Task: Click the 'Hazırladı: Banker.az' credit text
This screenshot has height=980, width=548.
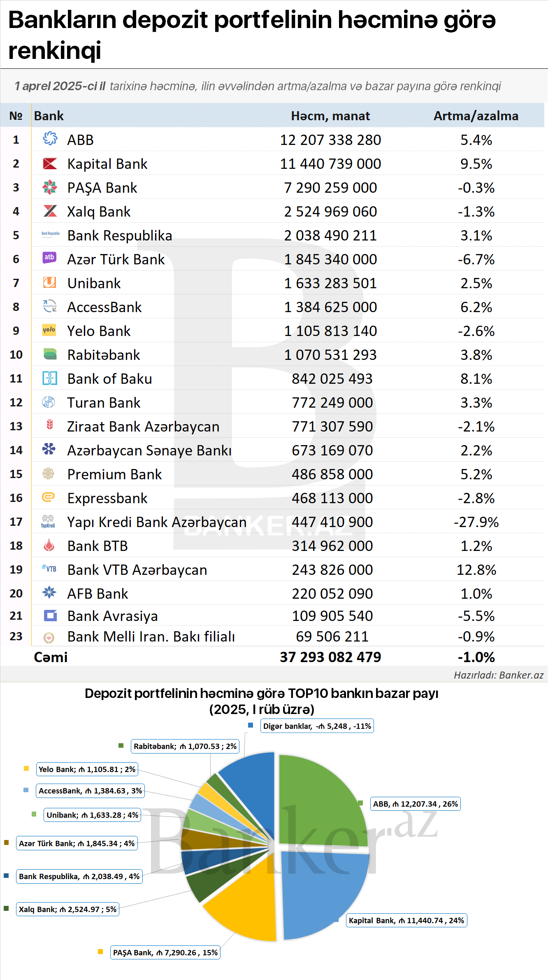Action: click(499, 675)
